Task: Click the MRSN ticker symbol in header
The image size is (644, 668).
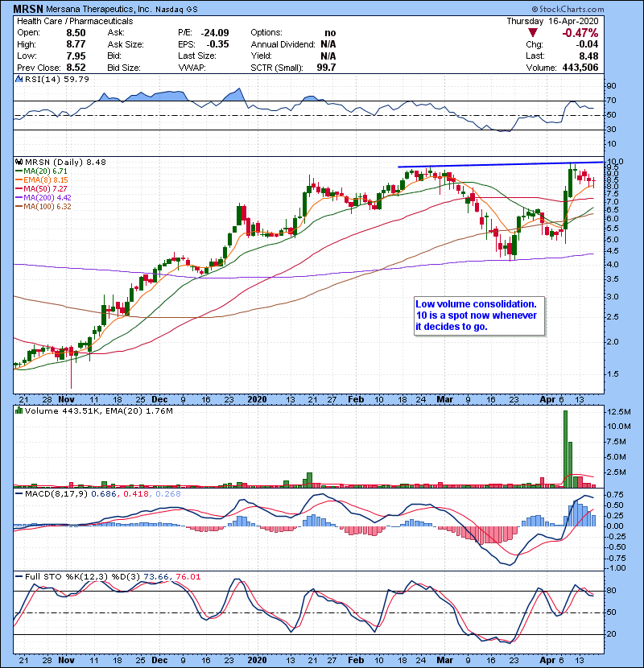Action: (27, 9)
